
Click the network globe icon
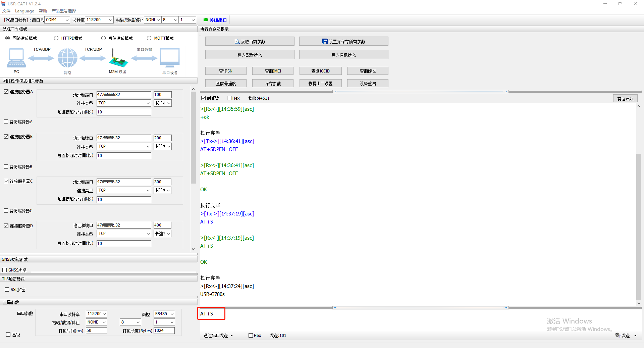point(67,58)
